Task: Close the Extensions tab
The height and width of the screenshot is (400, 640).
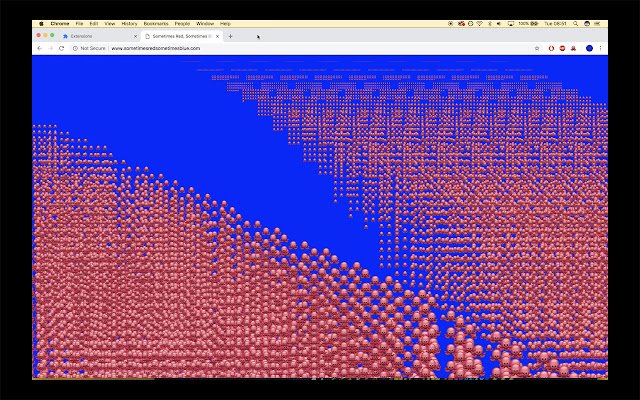Action: click(x=136, y=36)
